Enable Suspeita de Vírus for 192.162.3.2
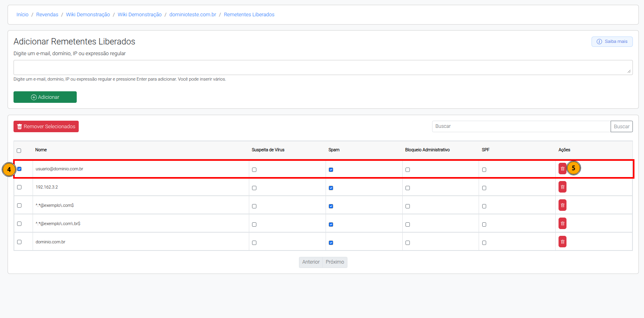The height and width of the screenshot is (318, 644). pos(254,188)
